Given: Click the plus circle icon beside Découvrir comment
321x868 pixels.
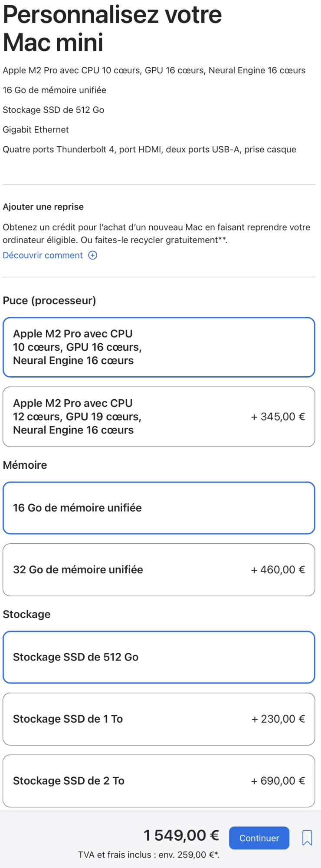Looking at the screenshot, I should [93, 255].
